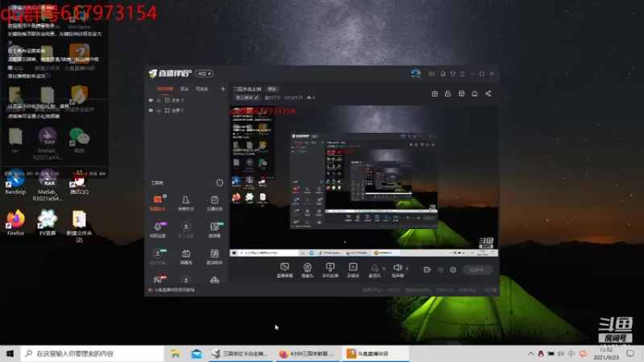This screenshot has height=362, width=644.
Task: Toggle the room lock icon above the preview
Action: [448, 93]
